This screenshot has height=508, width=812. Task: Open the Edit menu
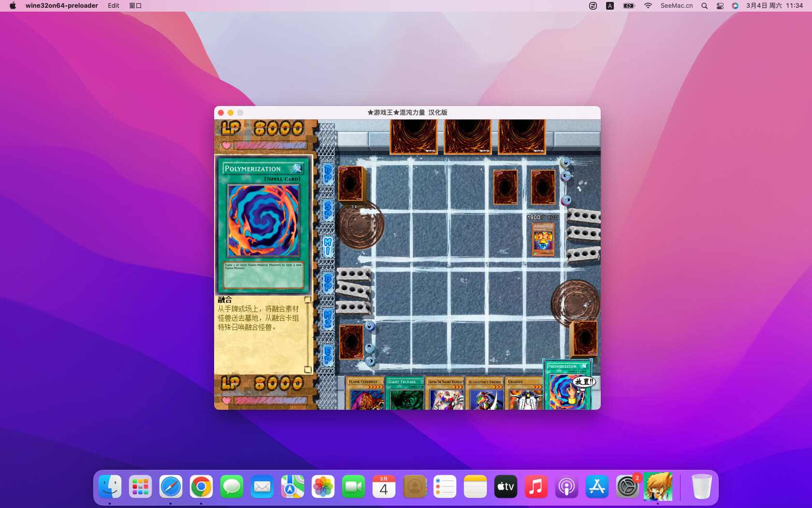click(x=114, y=6)
